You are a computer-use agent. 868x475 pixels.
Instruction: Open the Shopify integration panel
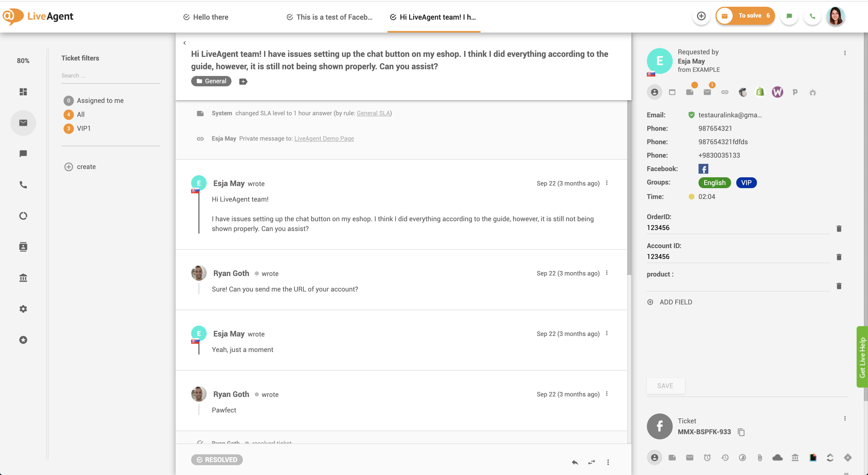pyautogui.click(x=760, y=92)
